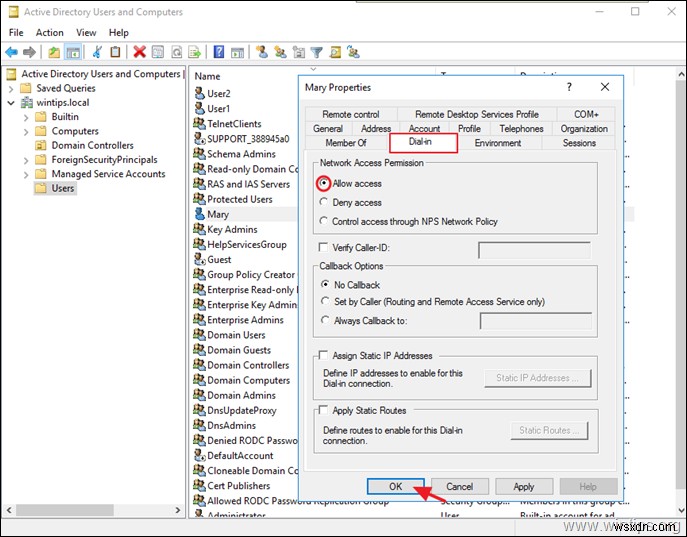The width and height of the screenshot is (687, 537).
Task: Click the Cut scissors icon
Action: tap(97, 52)
